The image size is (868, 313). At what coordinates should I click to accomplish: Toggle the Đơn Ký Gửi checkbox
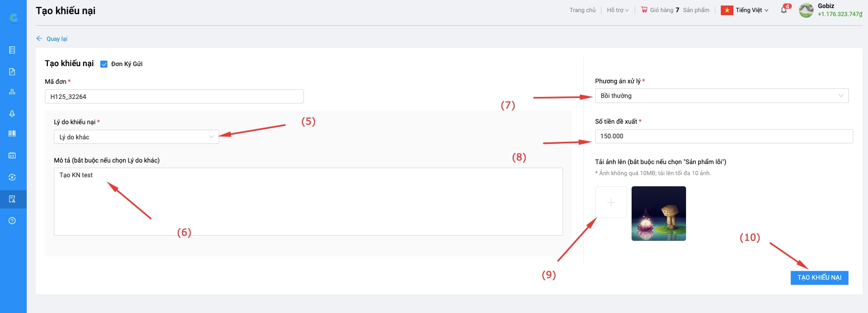tap(104, 64)
